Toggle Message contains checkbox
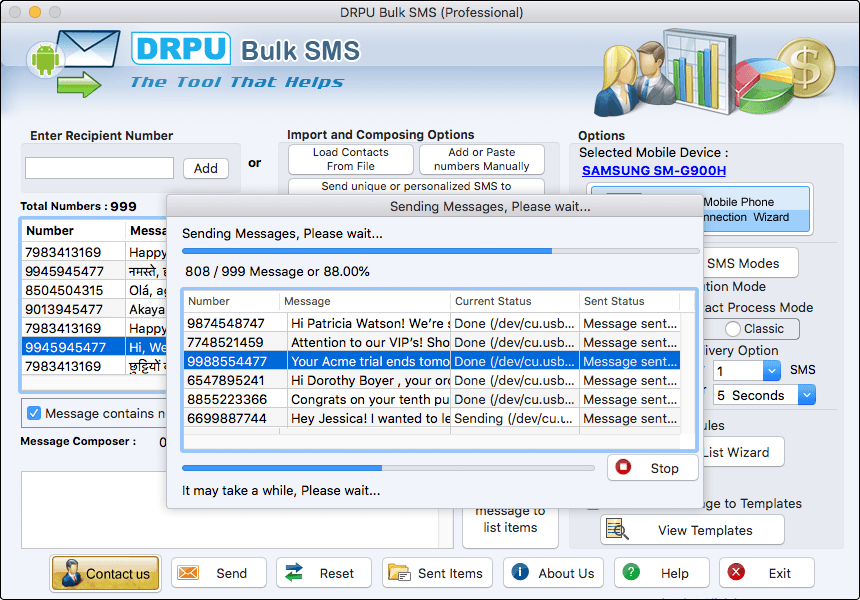860x600 pixels. click(x=34, y=413)
